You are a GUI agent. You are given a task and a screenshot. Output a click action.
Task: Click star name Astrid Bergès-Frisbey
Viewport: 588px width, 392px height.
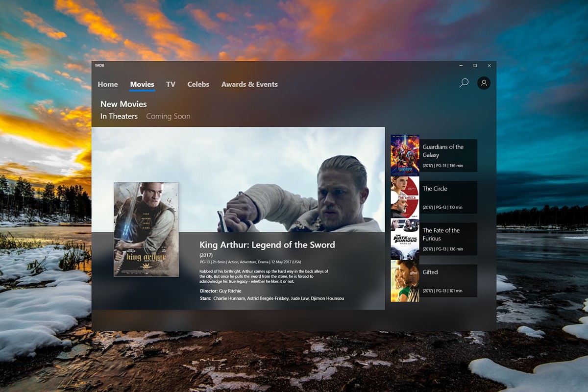point(269,298)
